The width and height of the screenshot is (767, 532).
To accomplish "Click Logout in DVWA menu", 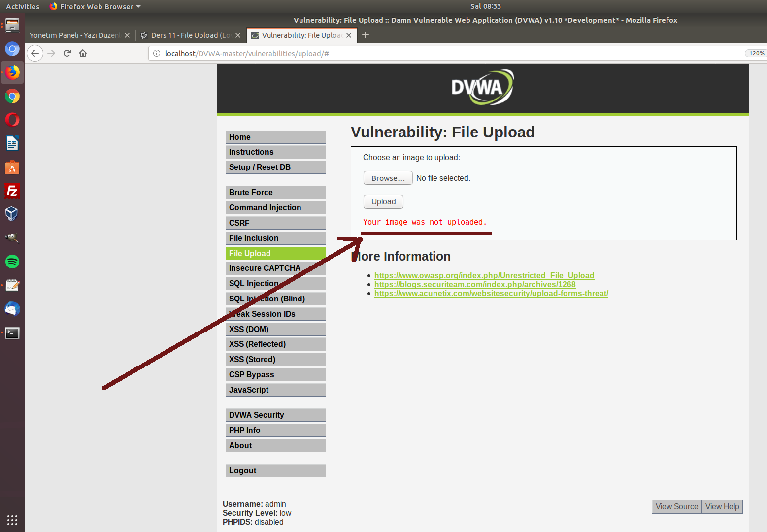I will (276, 470).
